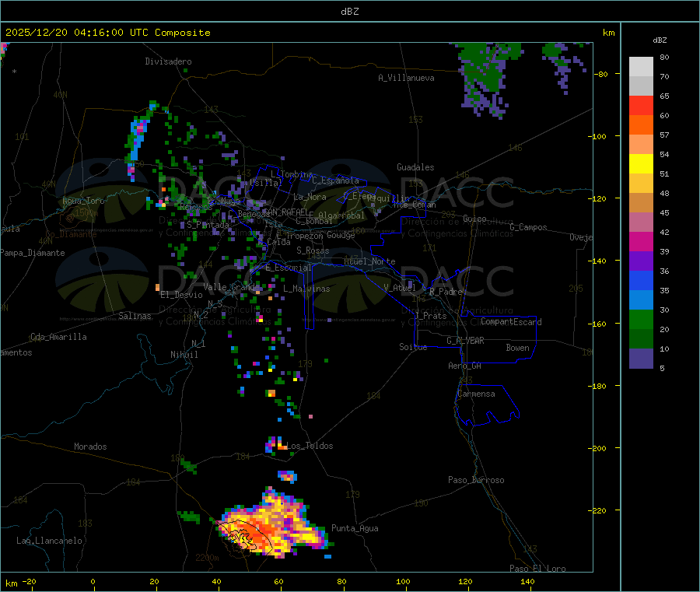Select the green 20 dBZ swatch
The image size is (700, 592).
(641, 319)
